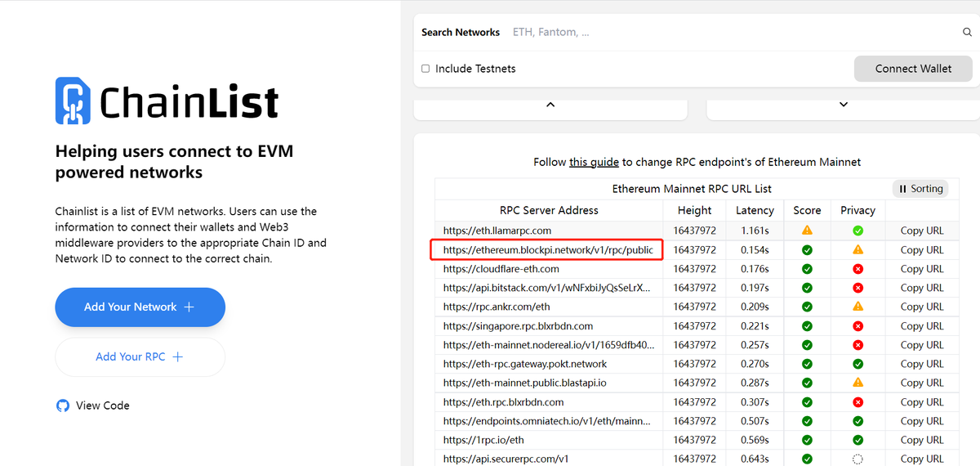Click the search magnifier icon

coord(968,33)
